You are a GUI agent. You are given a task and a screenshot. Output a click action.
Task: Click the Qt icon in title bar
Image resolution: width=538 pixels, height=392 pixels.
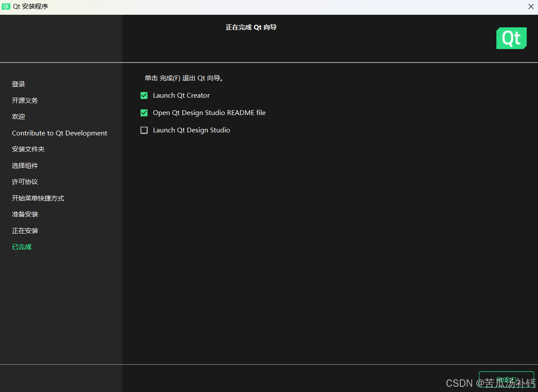6,7
